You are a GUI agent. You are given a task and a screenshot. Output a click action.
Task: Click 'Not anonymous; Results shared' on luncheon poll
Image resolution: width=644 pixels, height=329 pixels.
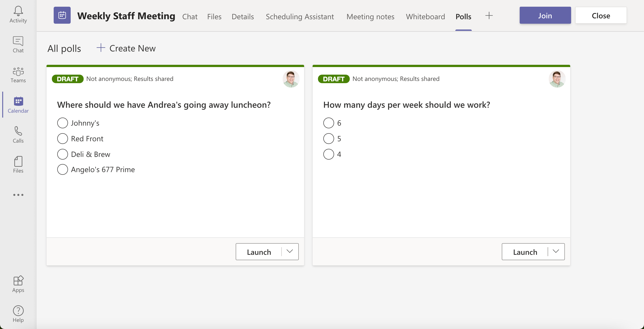[130, 79]
